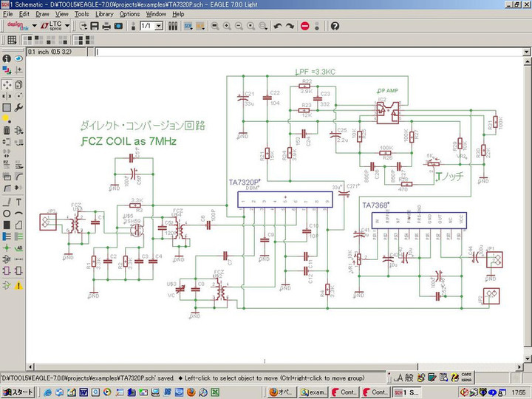Open the Library menu
The height and width of the screenshot is (399, 532).
point(104,13)
